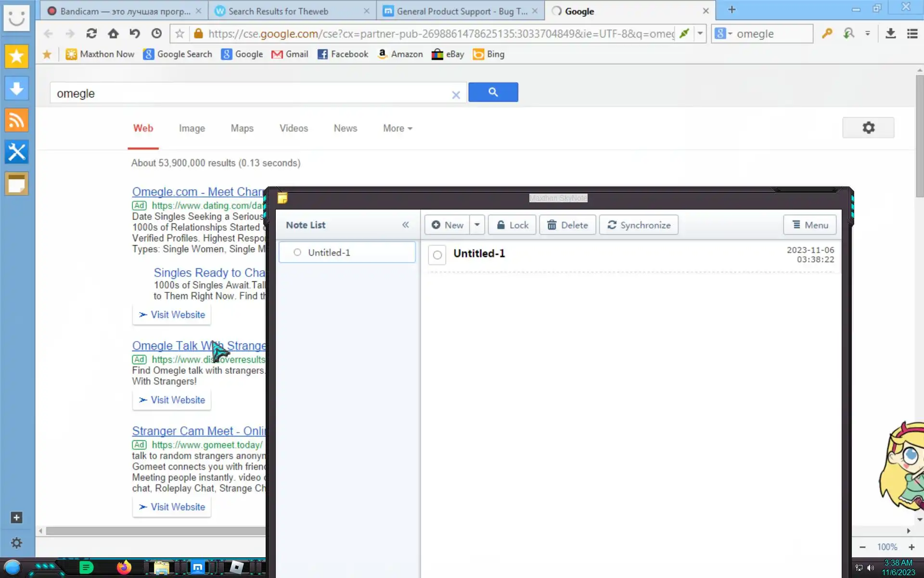Open the More search categories dropdown
924x578 pixels.
(x=398, y=129)
